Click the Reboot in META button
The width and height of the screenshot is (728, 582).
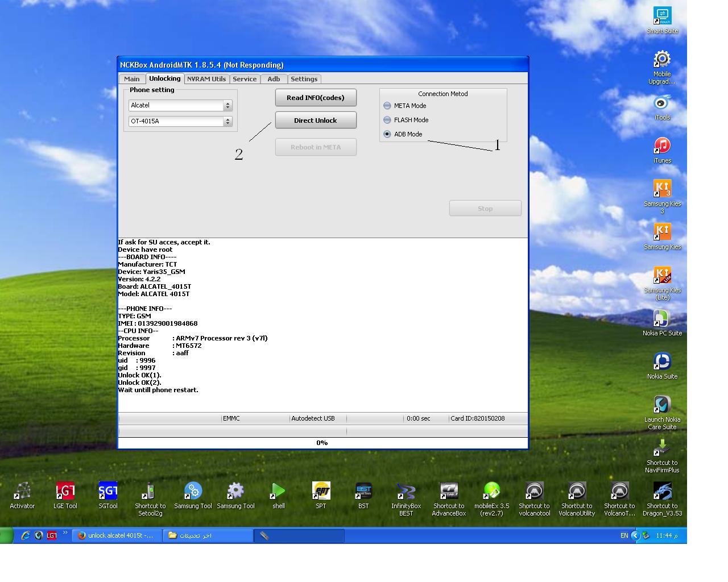[316, 147]
